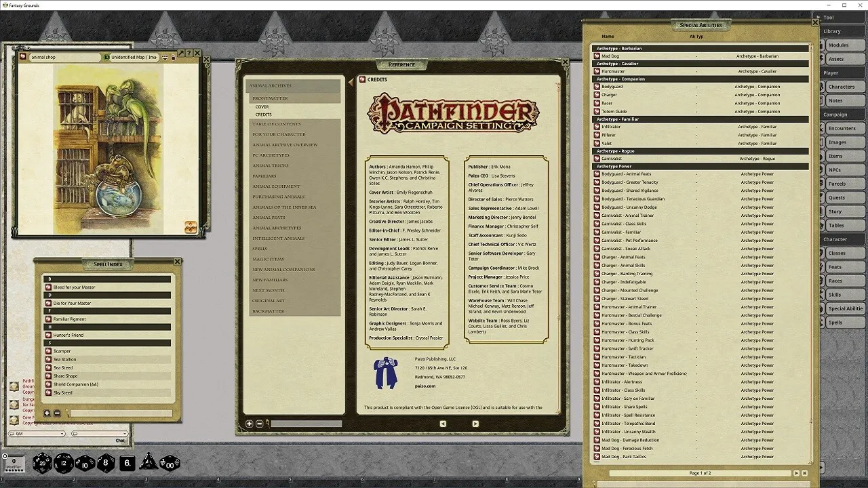Open the Spells sidebar button
This screenshot has height=488, width=868.
[x=844, y=323]
